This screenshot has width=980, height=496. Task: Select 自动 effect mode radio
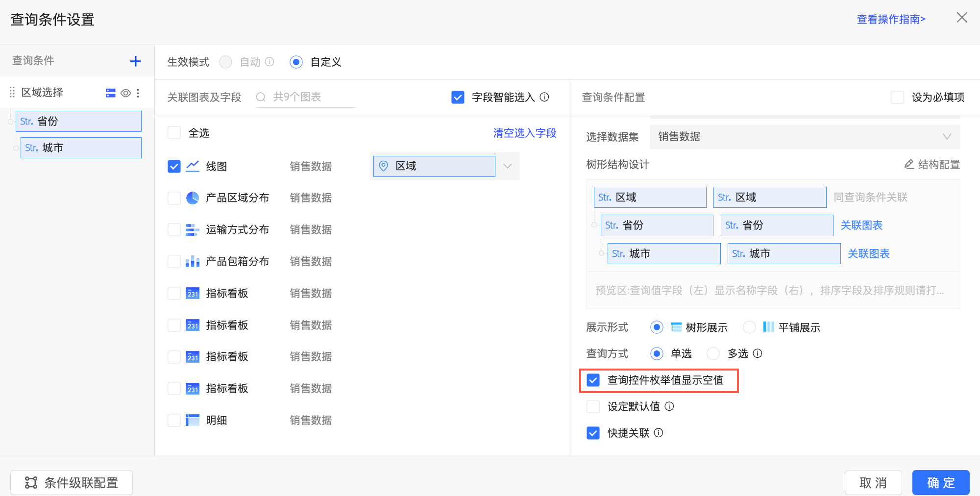click(225, 62)
